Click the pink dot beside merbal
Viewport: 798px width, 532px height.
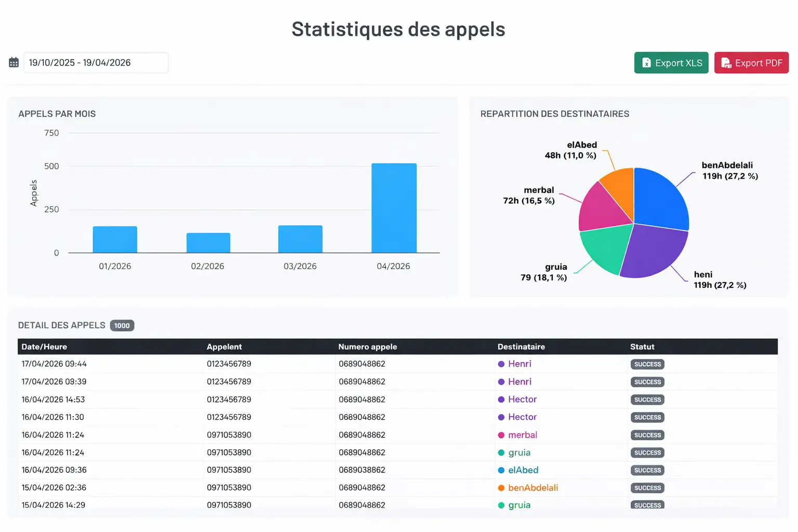click(x=501, y=435)
